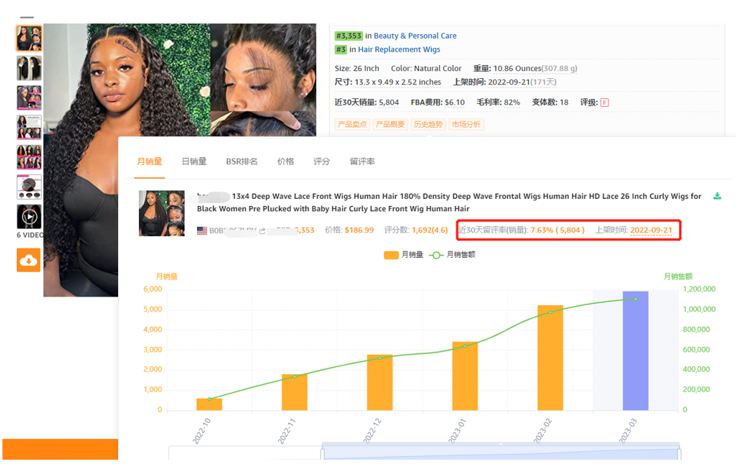Viewport: 751px width, 471px height.
Task: Toggle the 月销量 legend series
Action: 403,255
